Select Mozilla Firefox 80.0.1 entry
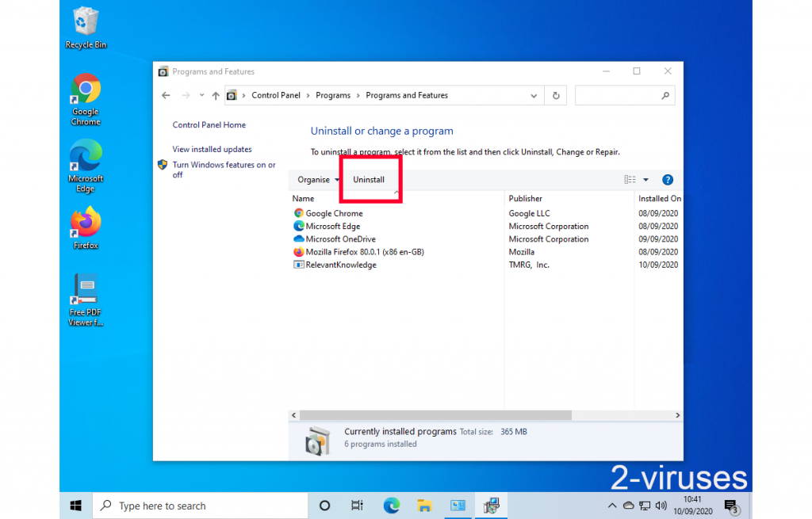812x519 pixels. (365, 252)
